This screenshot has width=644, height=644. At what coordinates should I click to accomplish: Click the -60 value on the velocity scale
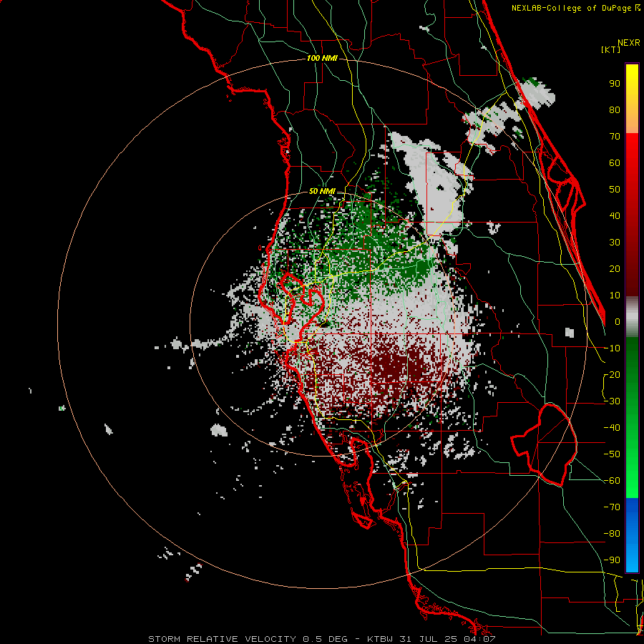(612, 481)
